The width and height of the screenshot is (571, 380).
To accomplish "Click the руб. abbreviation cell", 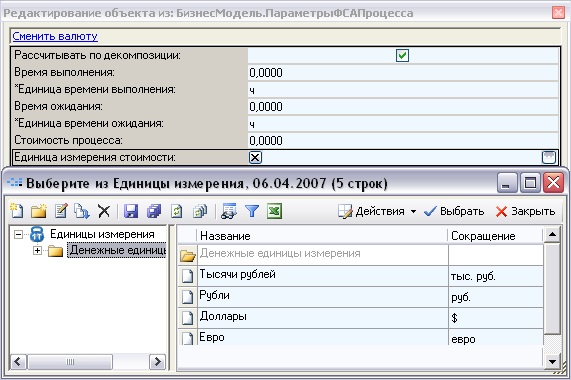I will tap(496, 297).
